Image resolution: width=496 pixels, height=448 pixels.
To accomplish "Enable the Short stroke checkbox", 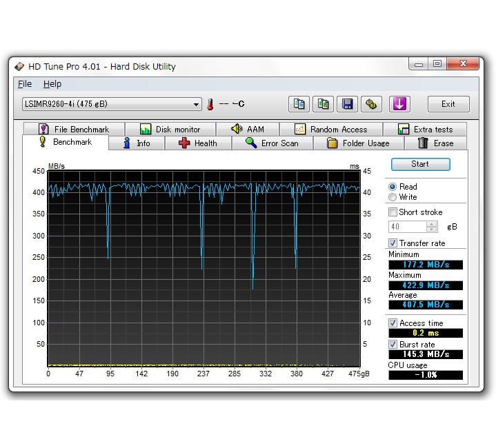I will 393,212.
